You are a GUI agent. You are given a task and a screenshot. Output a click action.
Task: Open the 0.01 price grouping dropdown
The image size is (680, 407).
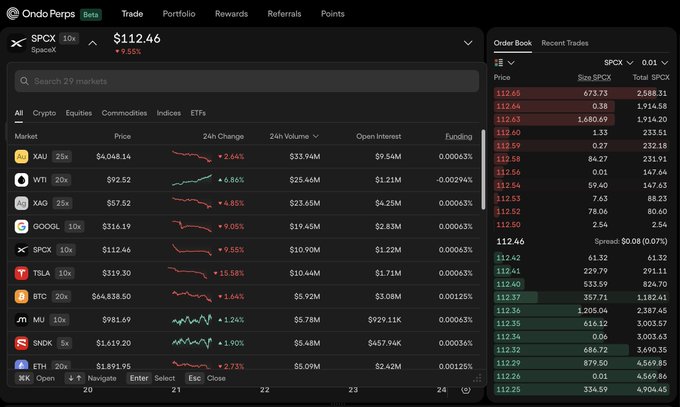655,63
